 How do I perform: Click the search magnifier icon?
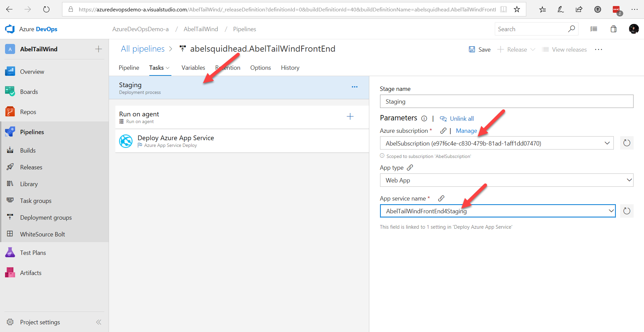[x=571, y=29]
